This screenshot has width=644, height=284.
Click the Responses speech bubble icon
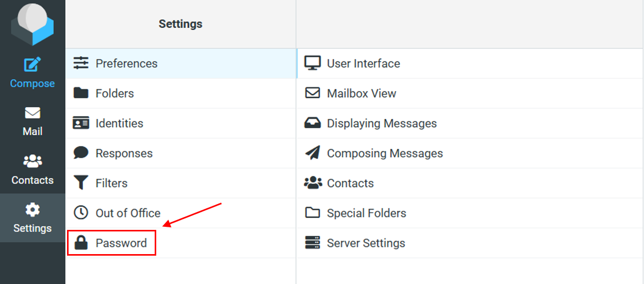coord(81,153)
